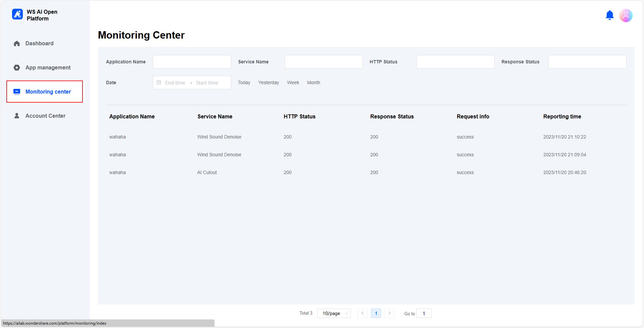644x328 pixels.
Task: Click Response Status column header
Action: (392, 116)
